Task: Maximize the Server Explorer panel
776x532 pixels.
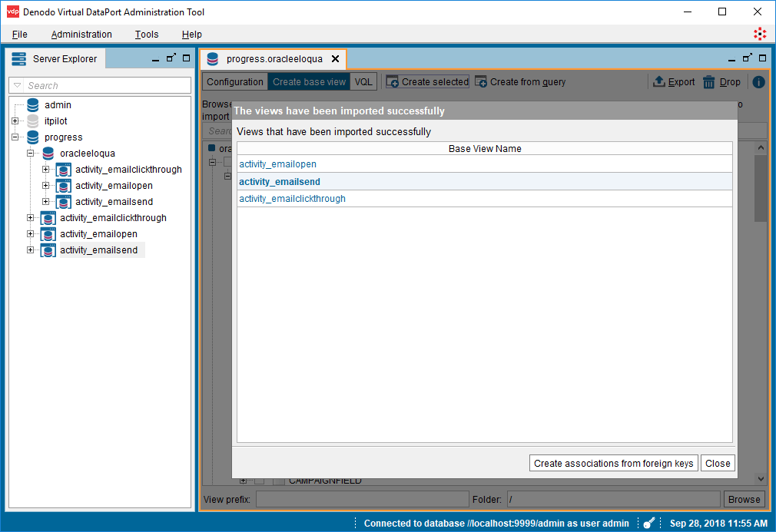Action: coord(186,58)
